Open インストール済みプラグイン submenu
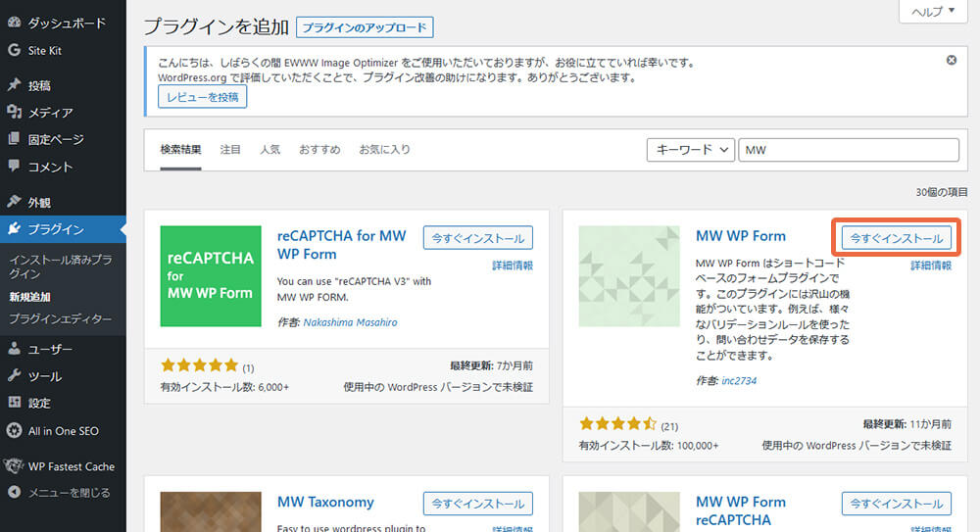This screenshot has height=532, width=980. [61, 266]
